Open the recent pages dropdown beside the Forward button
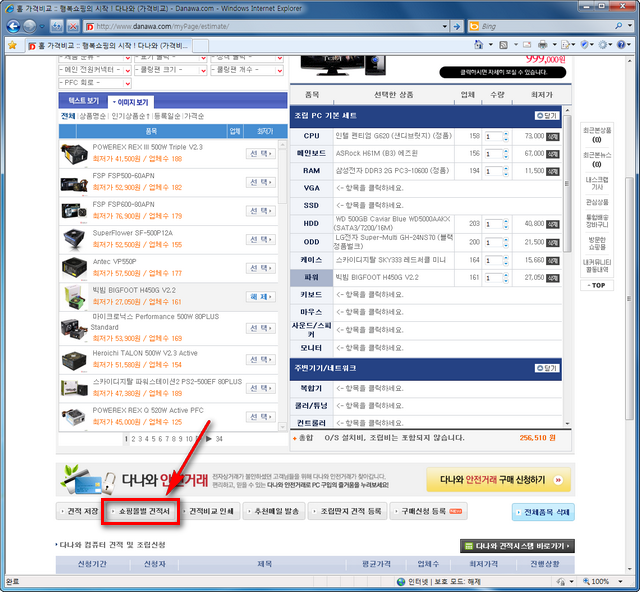 42,27
